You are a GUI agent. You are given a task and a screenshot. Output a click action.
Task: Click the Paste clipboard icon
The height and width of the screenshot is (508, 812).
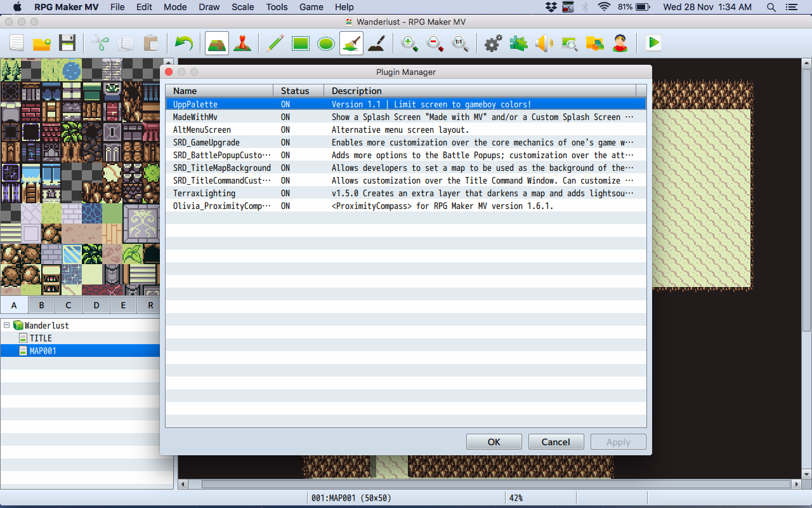[x=151, y=43]
